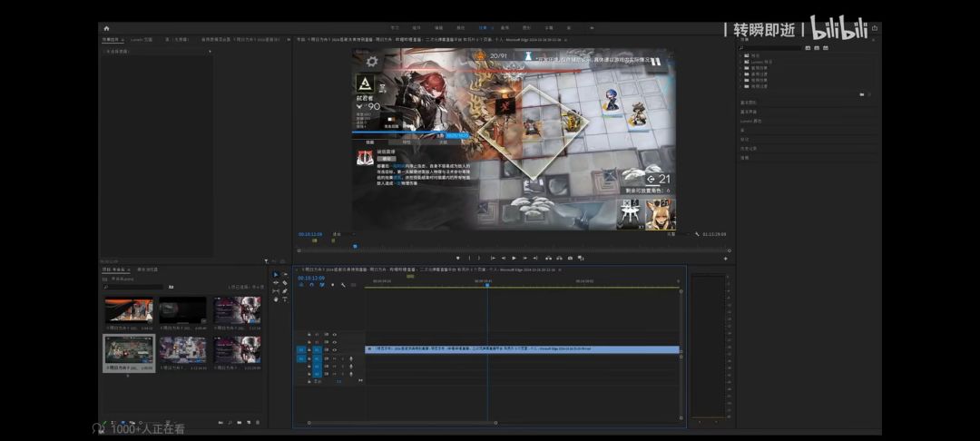
Task: Toggle V3 track output eye
Action: coord(334,334)
